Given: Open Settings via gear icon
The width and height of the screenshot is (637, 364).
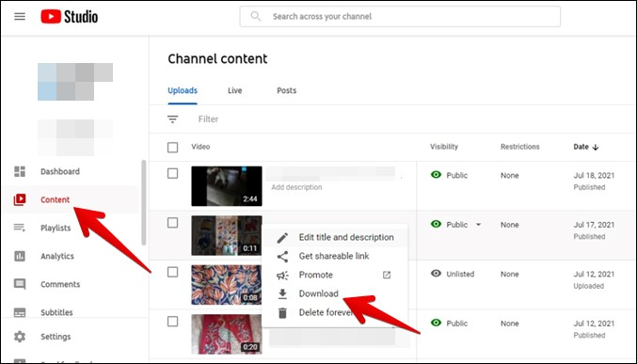Looking at the screenshot, I should pyautogui.click(x=20, y=337).
